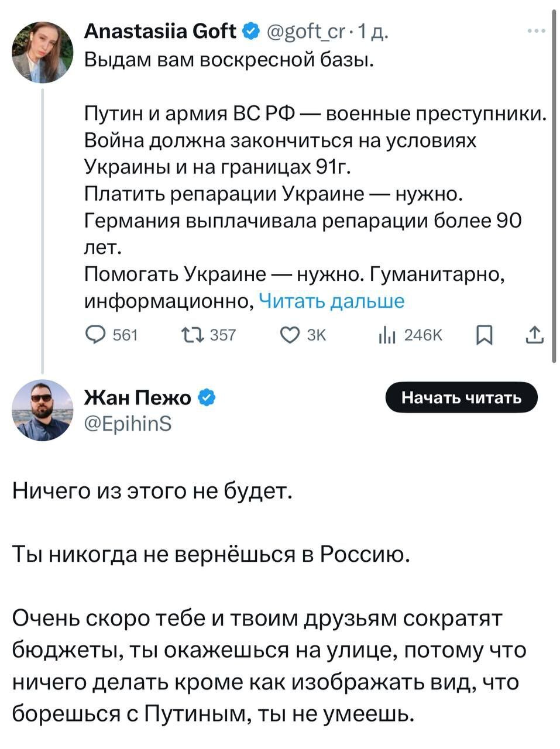
Task: Click the Жан Пежо display name
Action: 138,398
